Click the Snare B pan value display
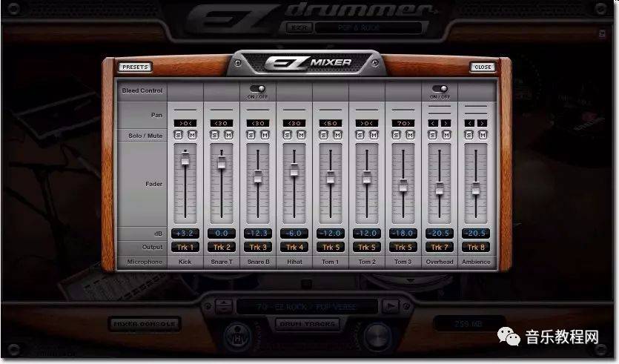This screenshot has width=619, height=364. [x=258, y=123]
